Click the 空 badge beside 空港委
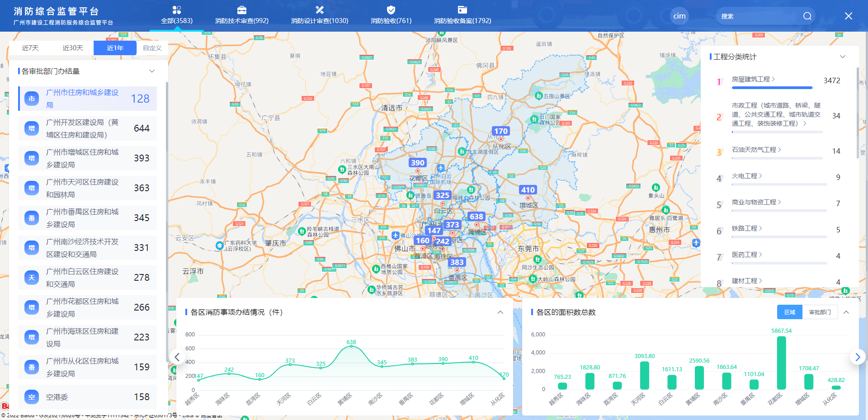Viewport: 868px width, 420px height. [x=32, y=397]
